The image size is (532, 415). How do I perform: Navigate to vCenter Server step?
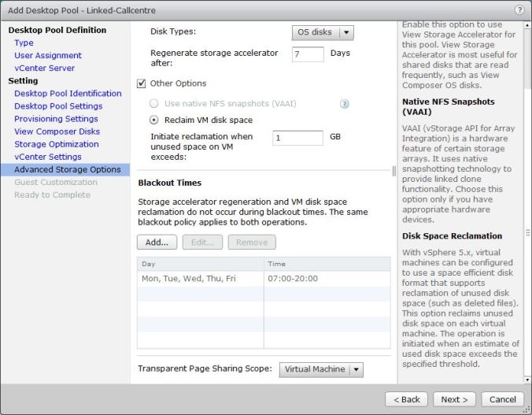pyautogui.click(x=44, y=68)
